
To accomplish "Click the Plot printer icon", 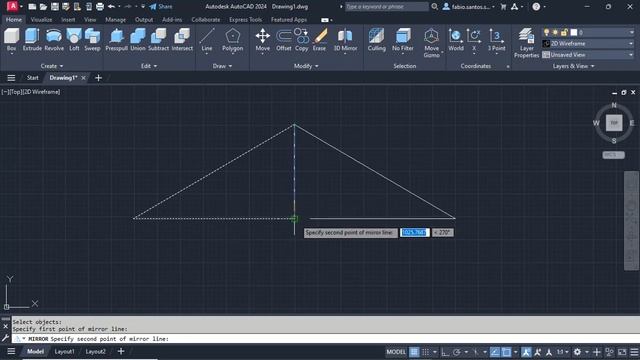I will click(100, 7).
